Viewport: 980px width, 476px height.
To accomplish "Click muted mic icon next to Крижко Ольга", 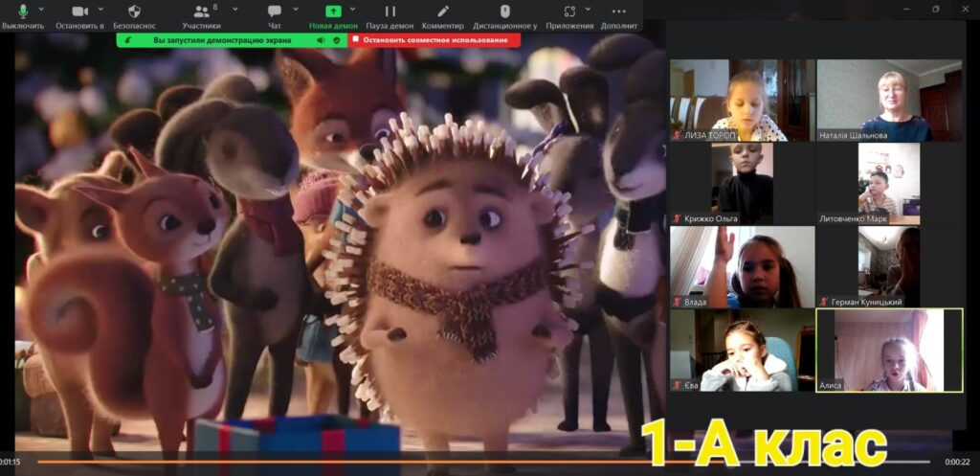I will click(x=678, y=219).
